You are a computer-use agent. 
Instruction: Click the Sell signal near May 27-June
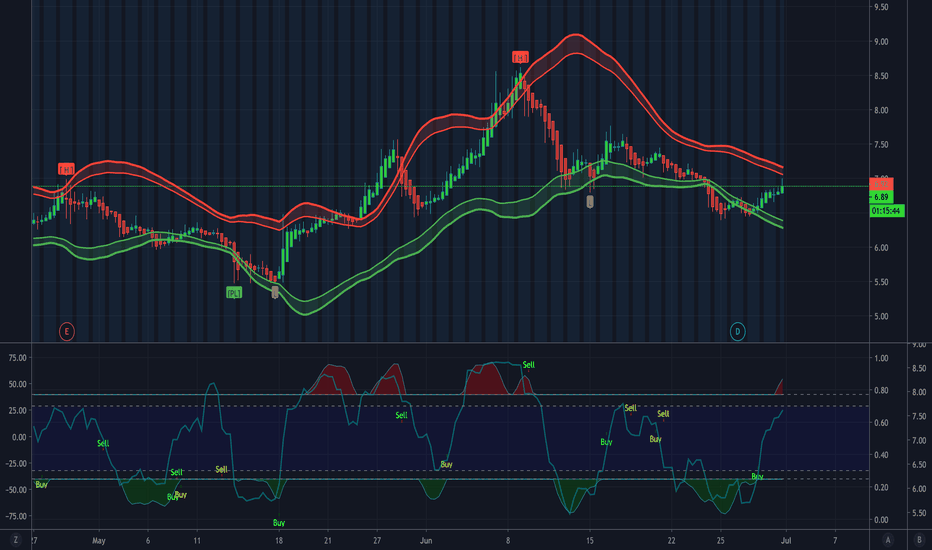point(401,415)
